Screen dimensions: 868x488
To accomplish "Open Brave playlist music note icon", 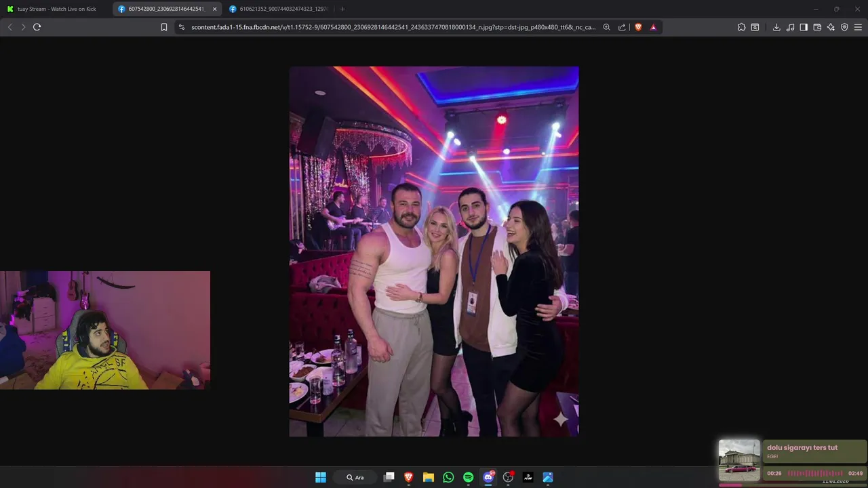I will (x=790, y=27).
